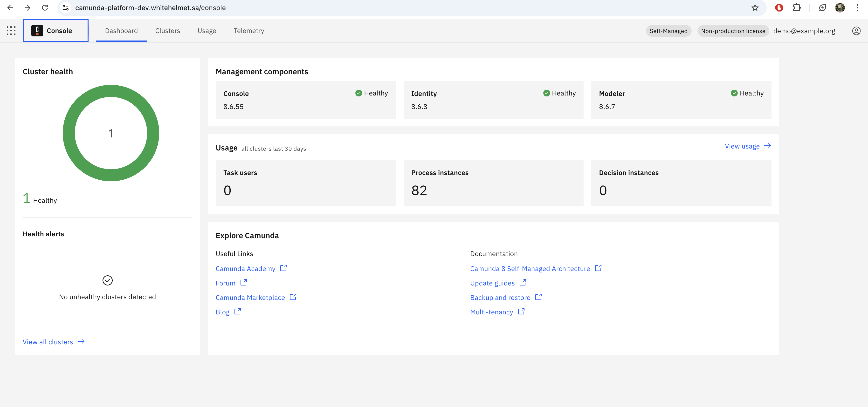Open the browser extensions puzzle icon
The image size is (868, 407).
pyautogui.click(x=797, y=8)
